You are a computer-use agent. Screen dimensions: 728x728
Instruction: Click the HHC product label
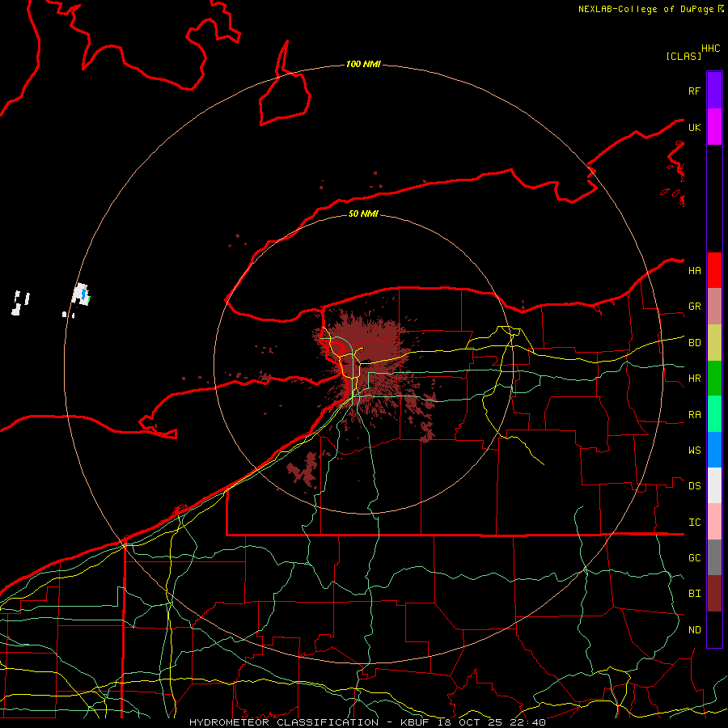pyautogui.click(x=711, y=49)
